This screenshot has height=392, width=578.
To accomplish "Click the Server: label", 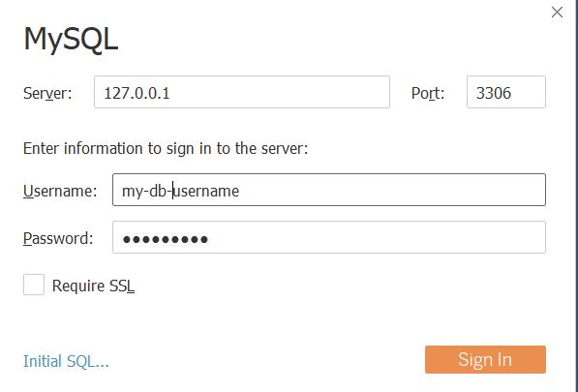I will click(47, 93).
